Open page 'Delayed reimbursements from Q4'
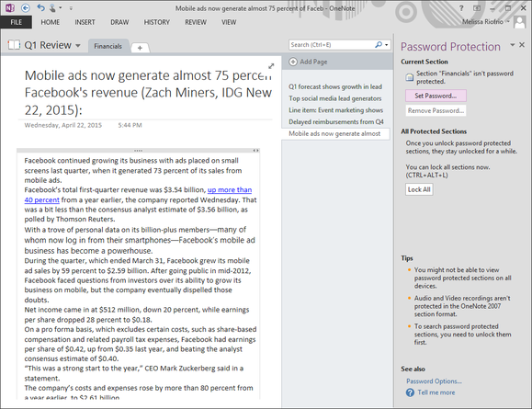Image resolution: width=532 pixels, height=409 pixels. click(335, 122)
